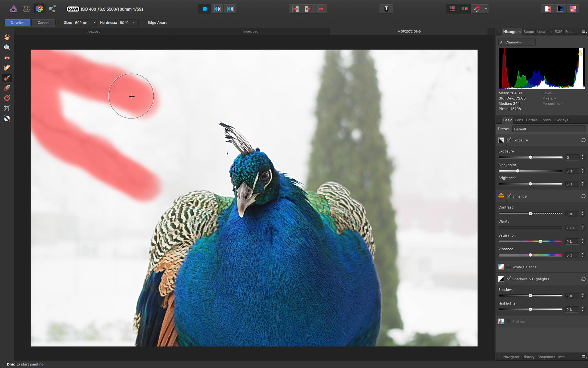
Task: Enable the White Balance checkbox
Action: point(509,267)
